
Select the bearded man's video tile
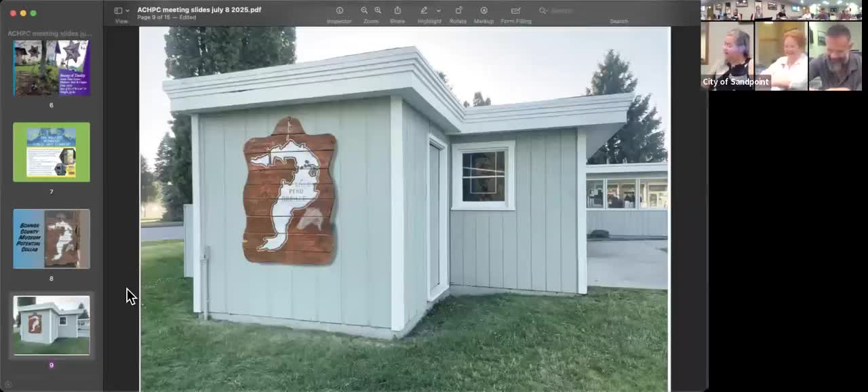835,56
